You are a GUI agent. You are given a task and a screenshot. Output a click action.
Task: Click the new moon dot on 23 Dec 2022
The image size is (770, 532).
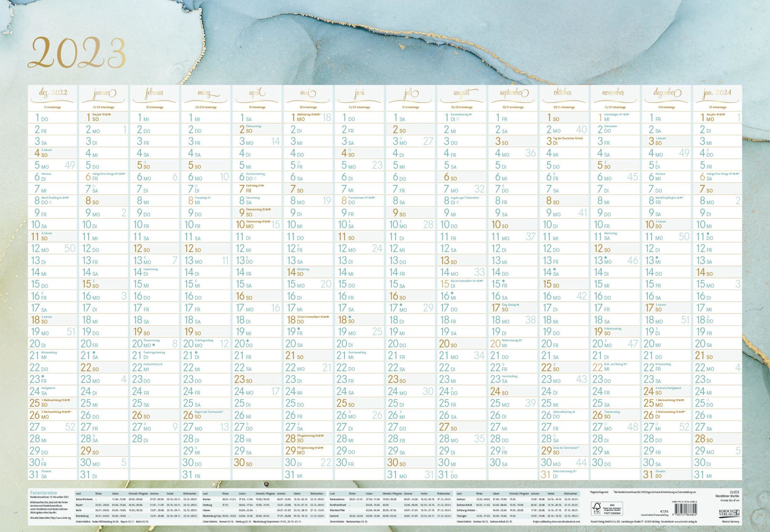pos(43,376)
